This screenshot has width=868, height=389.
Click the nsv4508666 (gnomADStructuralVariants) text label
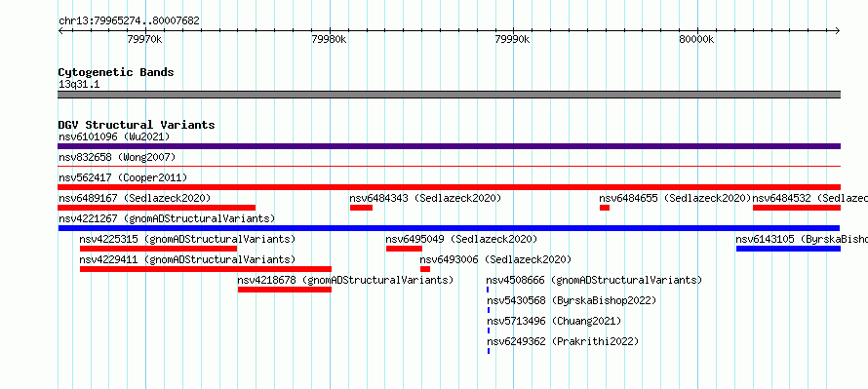click(x=595, y=280)
